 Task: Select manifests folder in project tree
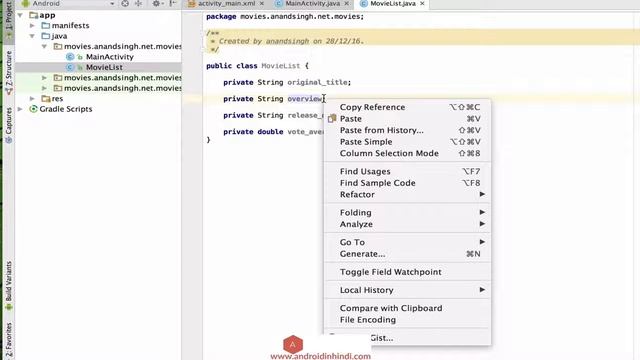click(x=70, y=26)
